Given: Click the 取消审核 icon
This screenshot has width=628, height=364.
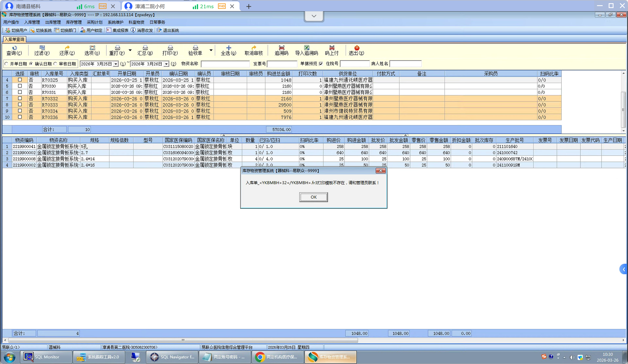Looking at the screenshot, I should click(254, 48).
